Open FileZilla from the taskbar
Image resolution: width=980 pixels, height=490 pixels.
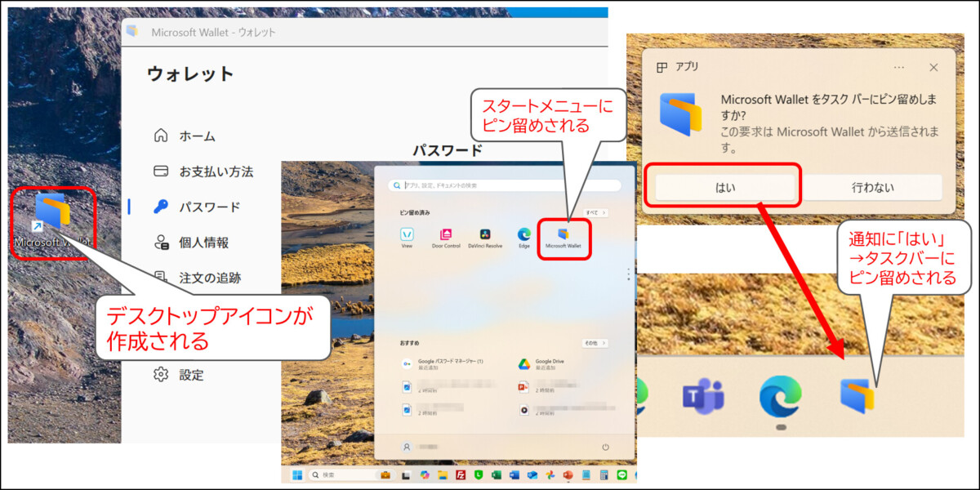pyautogui.click(x=461, y=474)
